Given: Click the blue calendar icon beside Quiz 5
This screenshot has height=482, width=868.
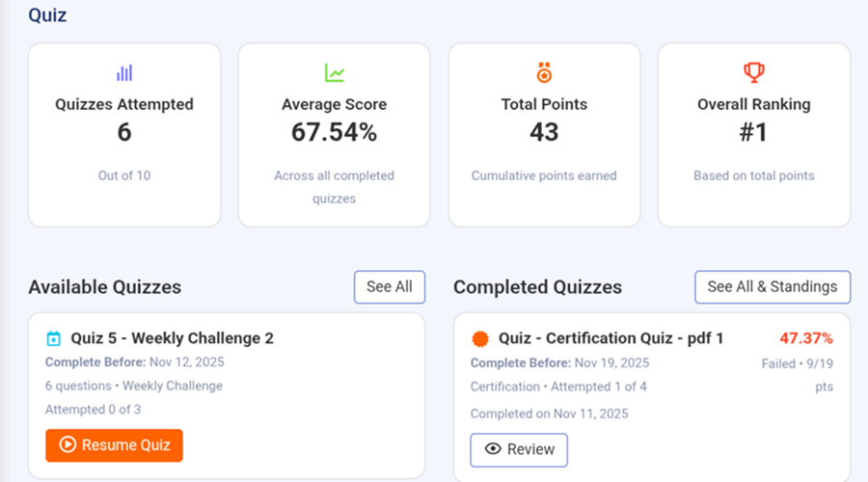Looking at the screenshot, I should (x=54, y=338).
